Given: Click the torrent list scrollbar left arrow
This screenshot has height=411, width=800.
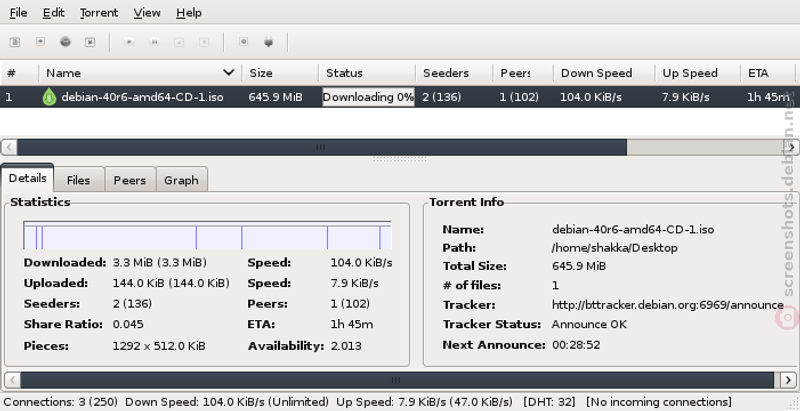Looking at the screenshot, I should pyautogui.click(x=9, y=147).
